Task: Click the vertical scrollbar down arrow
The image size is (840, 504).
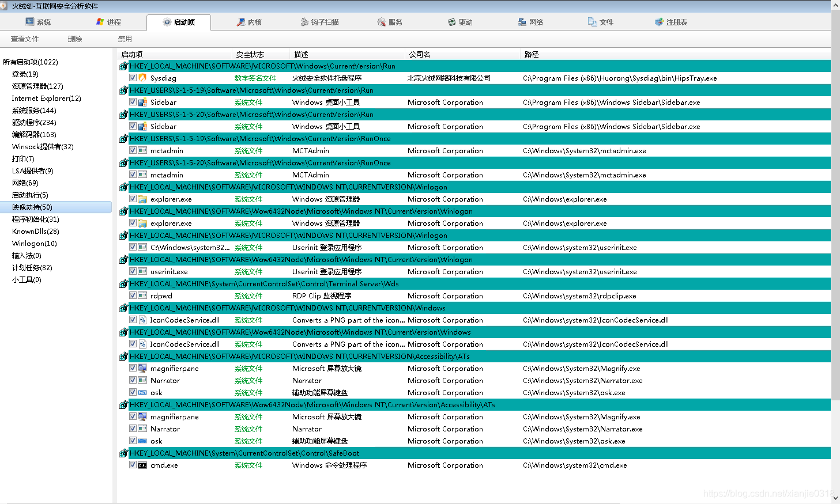Action: [835, 499]
